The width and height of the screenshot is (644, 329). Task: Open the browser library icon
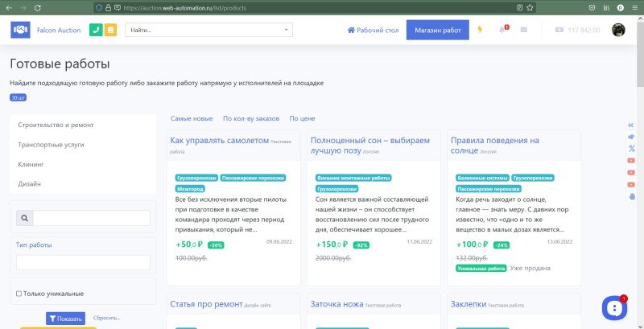pyautogui.click(x=606, y=7)
